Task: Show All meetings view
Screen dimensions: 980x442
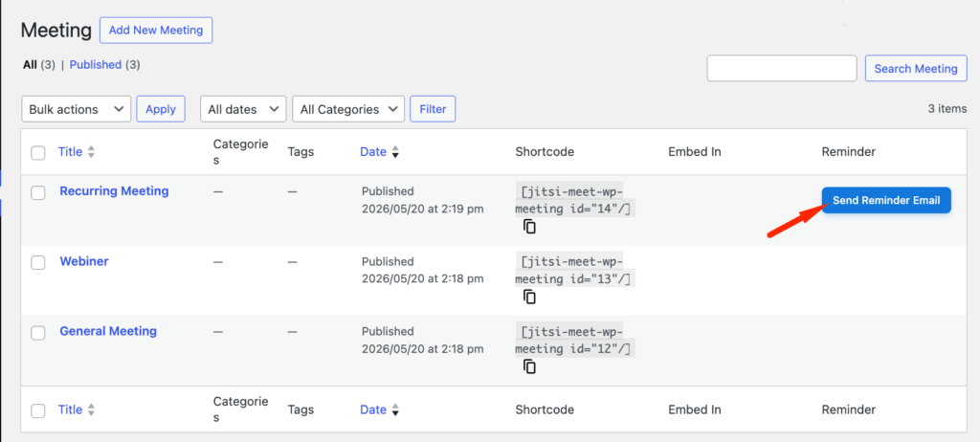Action: [30, 64]
